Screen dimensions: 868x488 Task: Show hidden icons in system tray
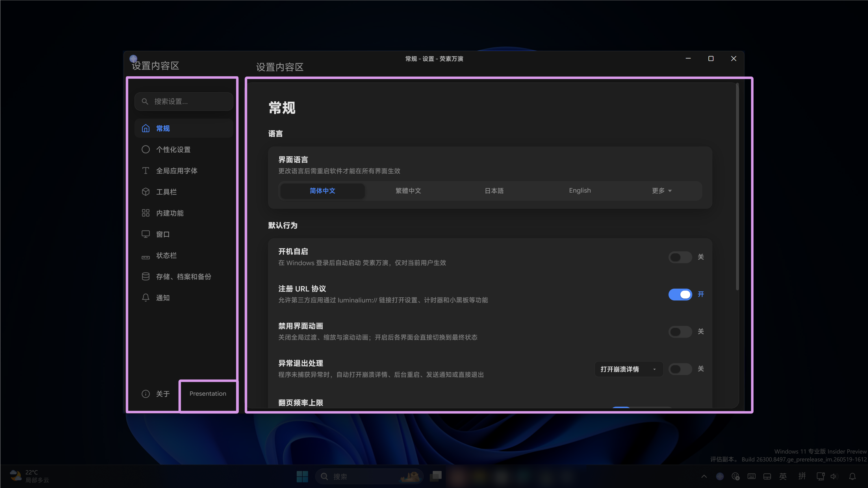tap(704, 476)
